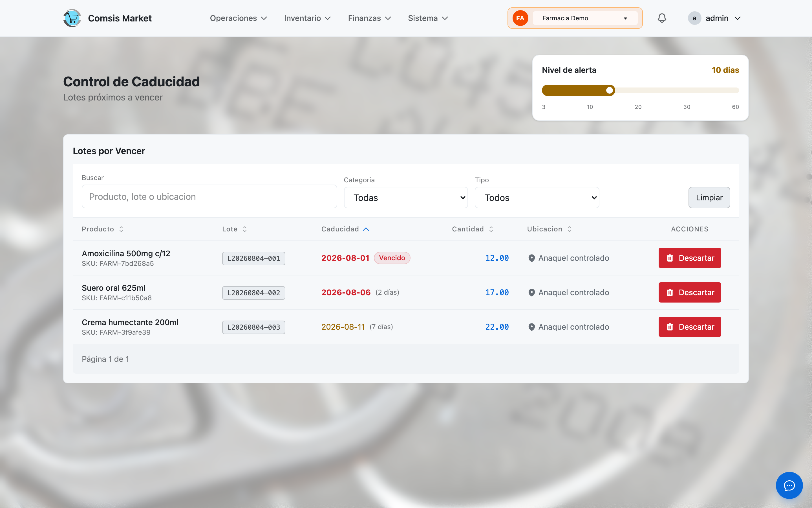Image resolution: width=812 pixels, height=508 pixels.
Task: Discard the Suero oral 625ml batch
Action: tap(690, 292)
